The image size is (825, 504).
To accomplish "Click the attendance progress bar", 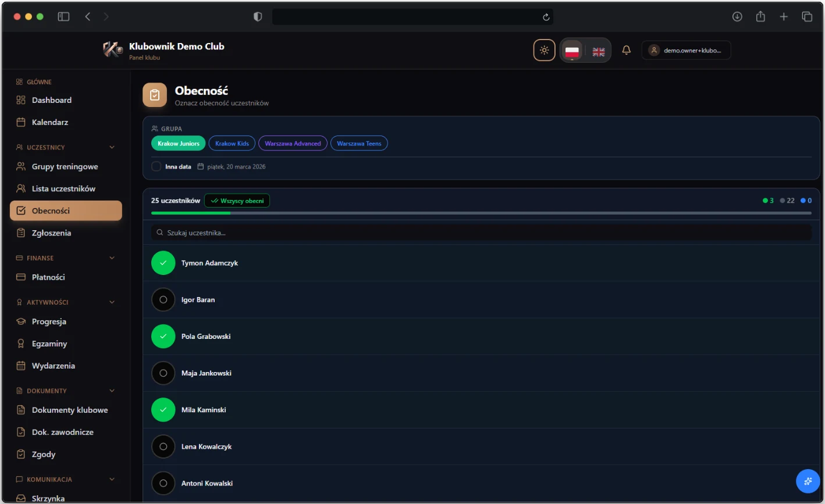I will pyautogui.click(x=481, y=213).
